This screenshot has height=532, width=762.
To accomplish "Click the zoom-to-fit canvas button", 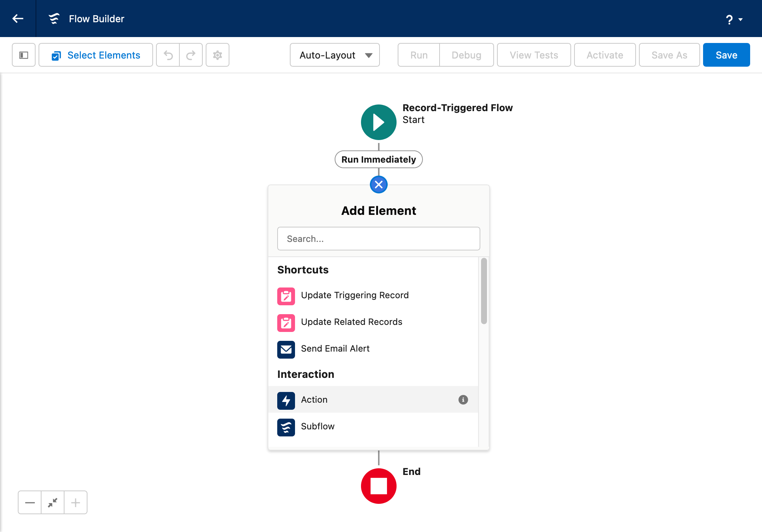I will point(53,502).
